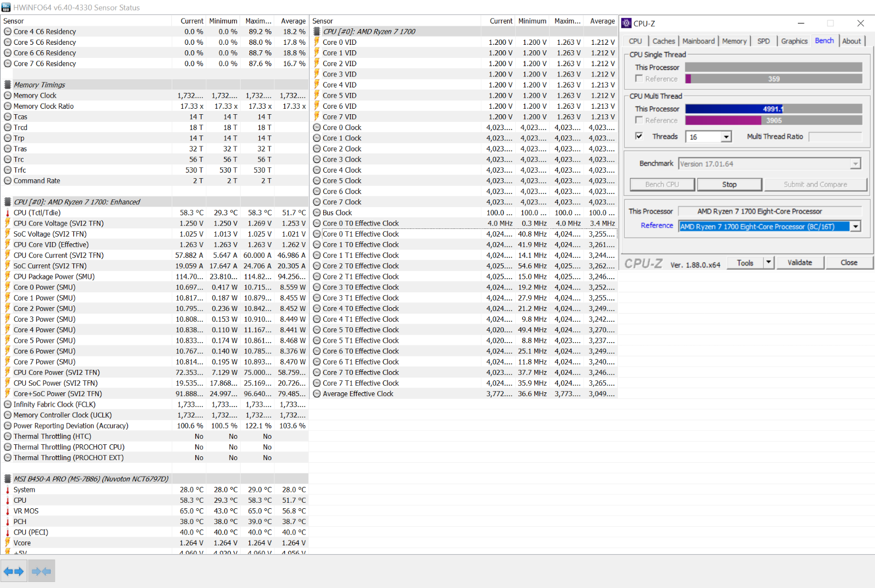This screenshot has height=588, width=875.
Task: Click the expand columns blue arrows button
Action: coord(14,572)
